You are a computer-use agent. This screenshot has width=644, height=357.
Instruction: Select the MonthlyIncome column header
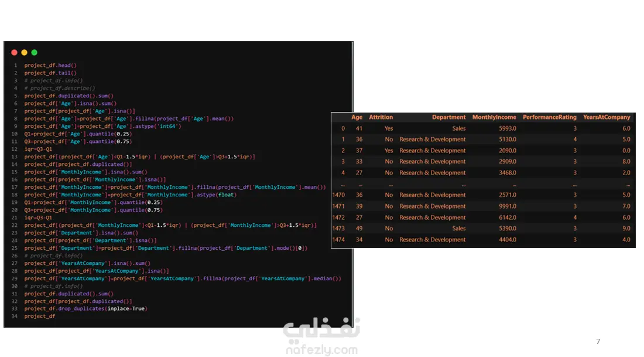pyautogui.click(x=494, y=117)
